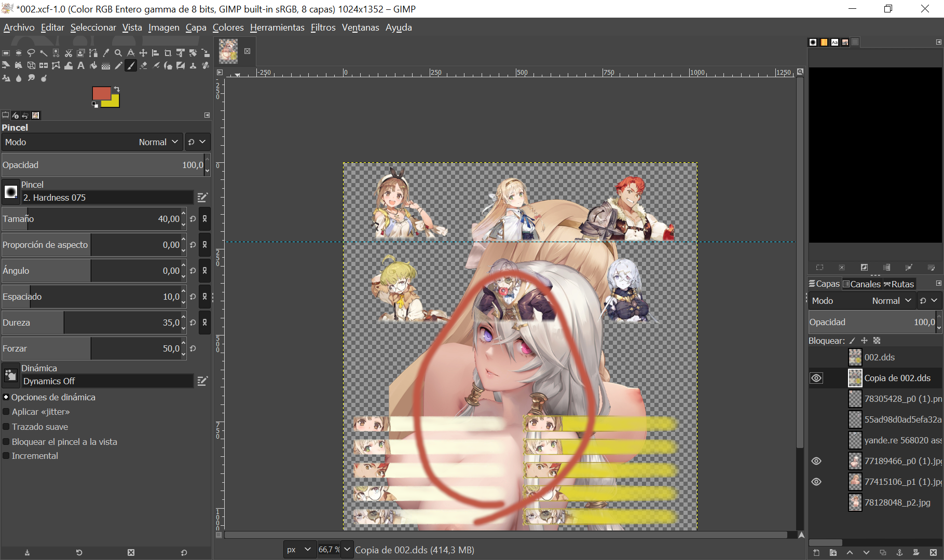
Task: Reset colors to default black and white
Action: tap(95, 105)
